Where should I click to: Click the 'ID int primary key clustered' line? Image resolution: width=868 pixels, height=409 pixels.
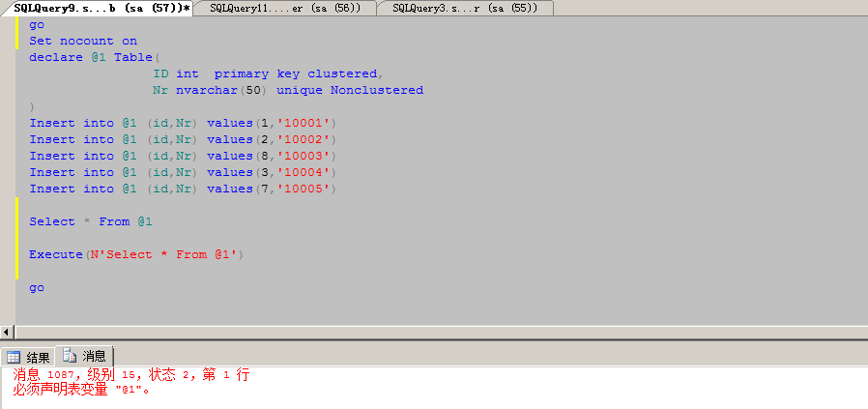pyautogui.click(x=268, y=73)
